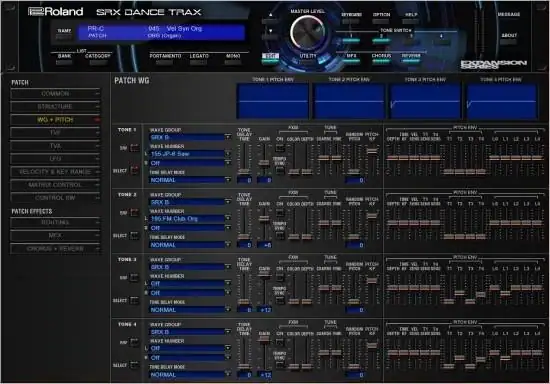Viewport: 550px width, 384px height.
Task: Open Tone 2 Wave Group dropdown
Action: tap(190, 202)
